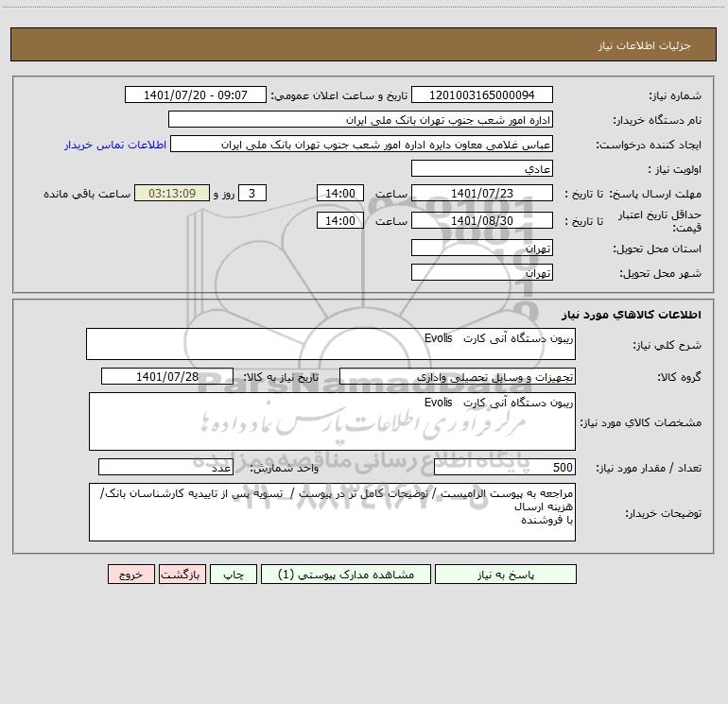Click the پاسخ به نیاز button
Image resolution: width=728 pixels, height=704 pixels.
[506, 575]
